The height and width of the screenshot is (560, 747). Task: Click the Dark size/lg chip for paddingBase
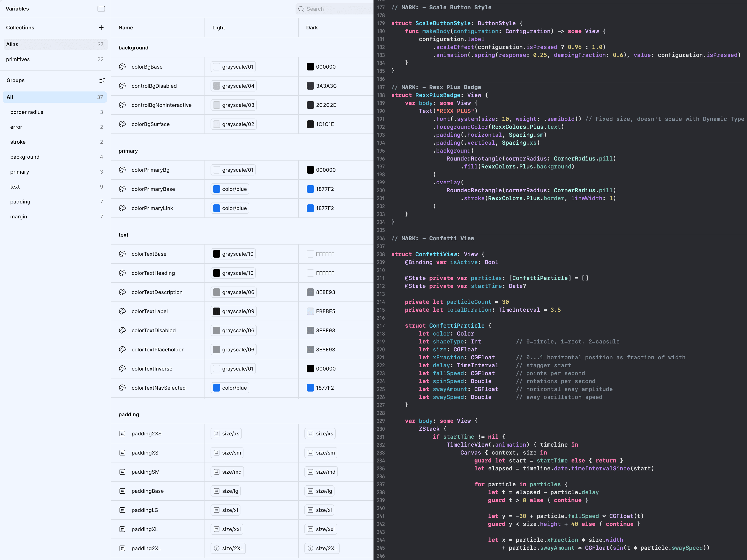(x=320, y=491)
